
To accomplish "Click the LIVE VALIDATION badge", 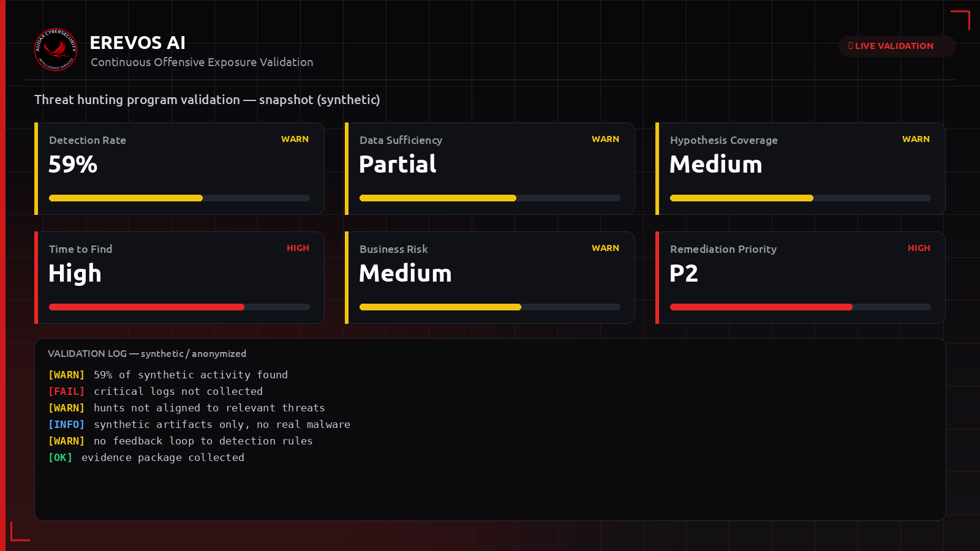I will coord(897,46).
